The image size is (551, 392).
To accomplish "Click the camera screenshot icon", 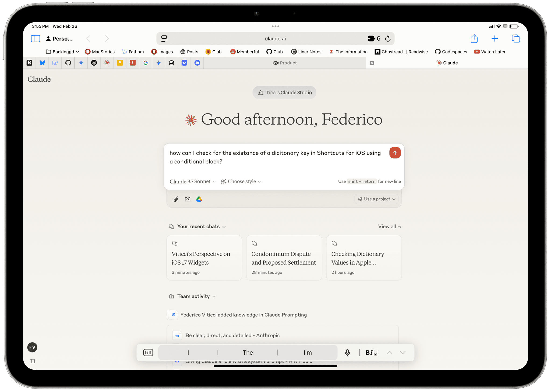I will [x=188, y=199].
